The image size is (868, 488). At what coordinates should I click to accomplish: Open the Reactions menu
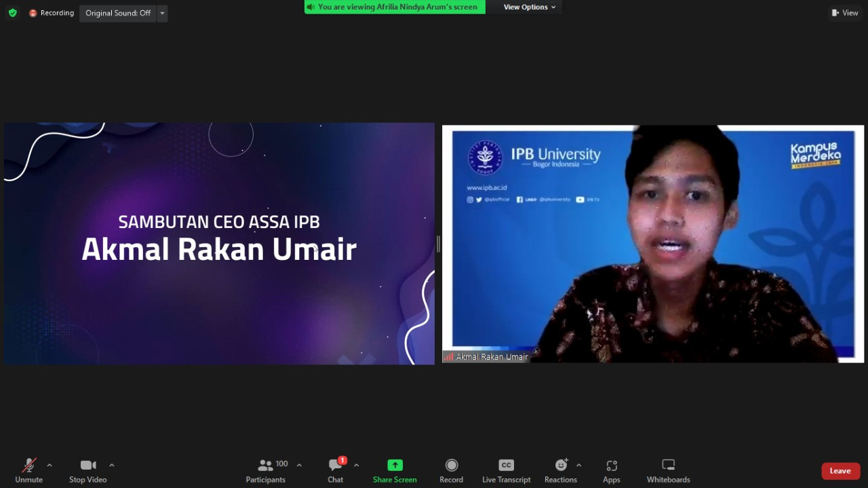pyautogui.click(x=561, y=470)
